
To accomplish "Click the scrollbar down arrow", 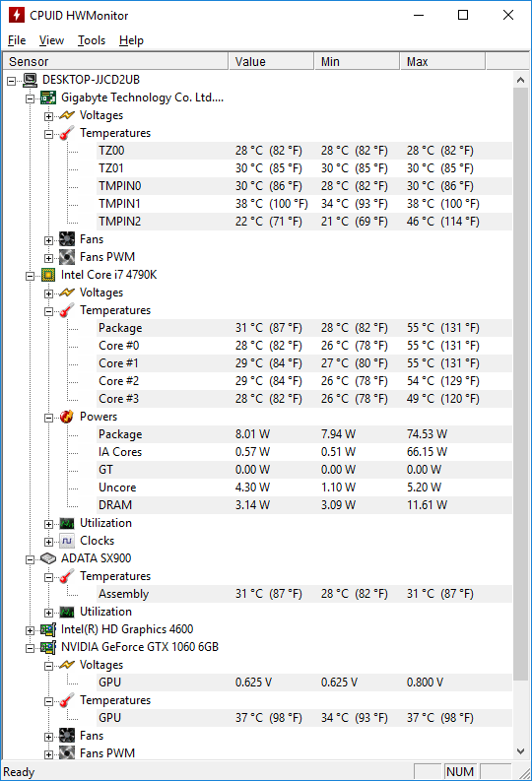I will coord(520,751).
